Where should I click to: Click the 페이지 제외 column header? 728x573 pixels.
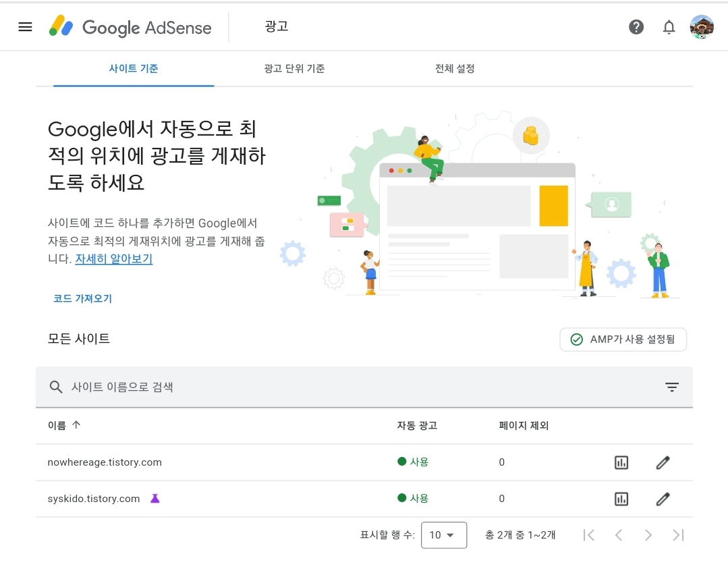(x=524, y=425)
